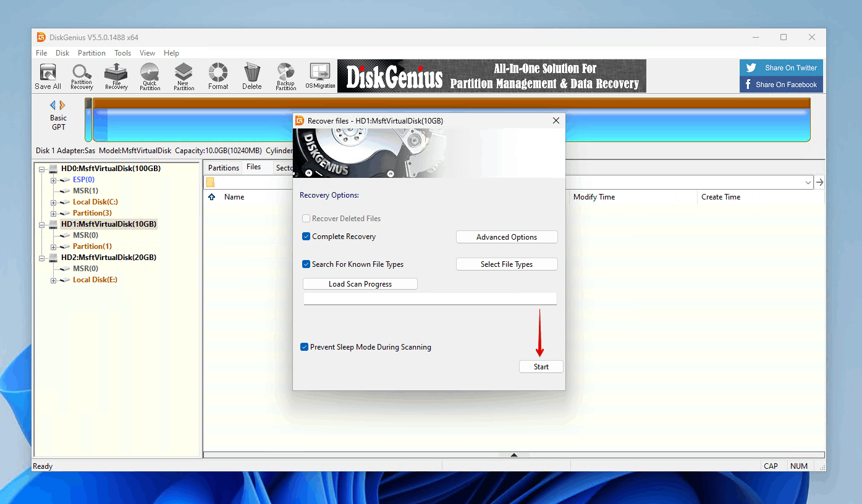Click the Recover Deleted Files checkbox

coord(306,219)
